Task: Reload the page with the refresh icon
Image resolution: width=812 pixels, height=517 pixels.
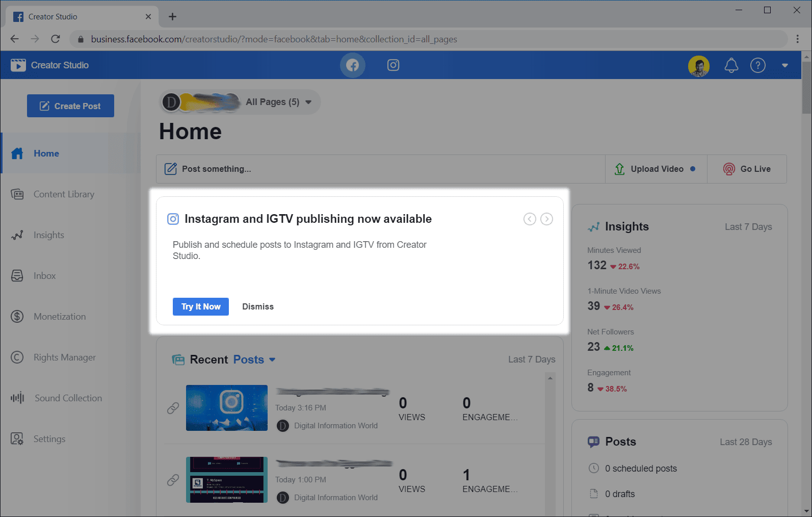Action: tap(56, 39)
